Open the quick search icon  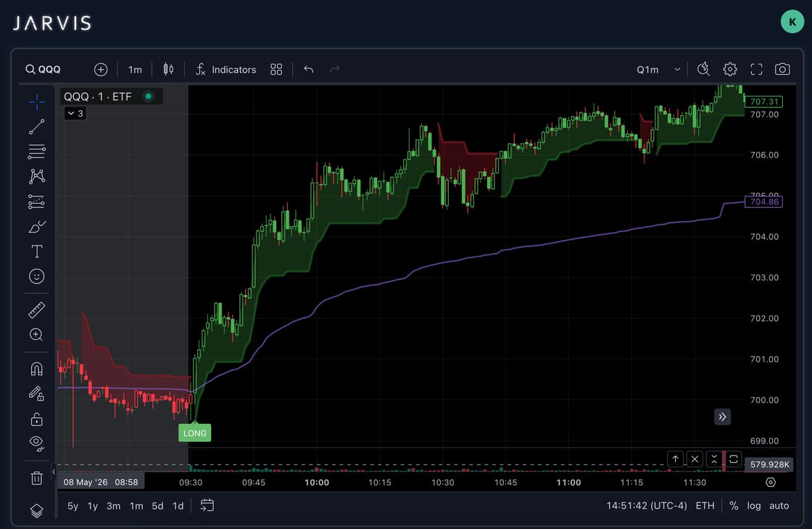click(703, 69)
